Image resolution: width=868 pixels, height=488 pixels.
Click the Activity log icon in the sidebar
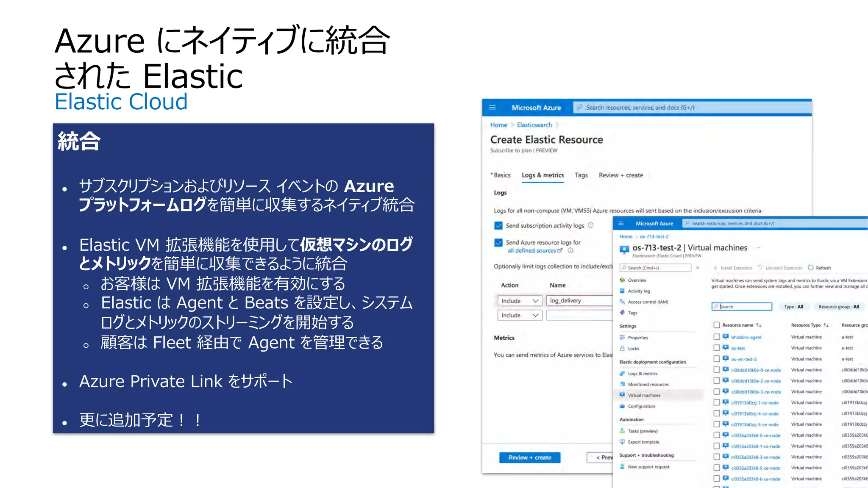[x=622, y=291]
